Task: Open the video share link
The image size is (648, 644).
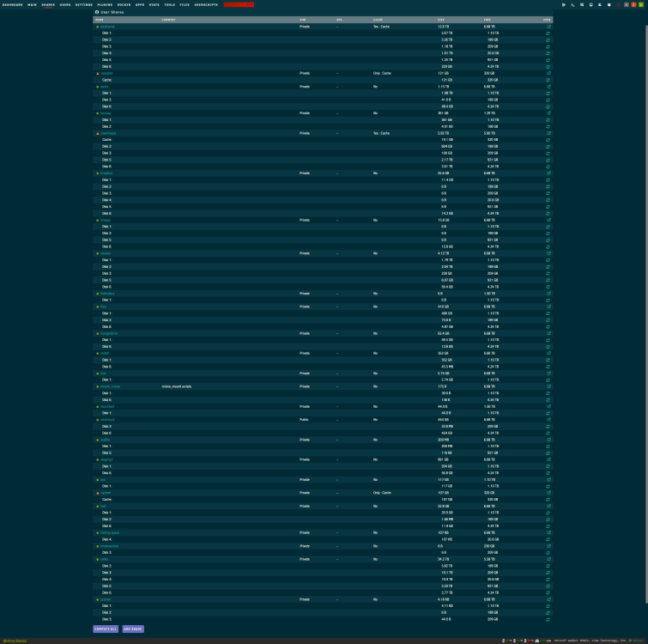Action: 104,559
